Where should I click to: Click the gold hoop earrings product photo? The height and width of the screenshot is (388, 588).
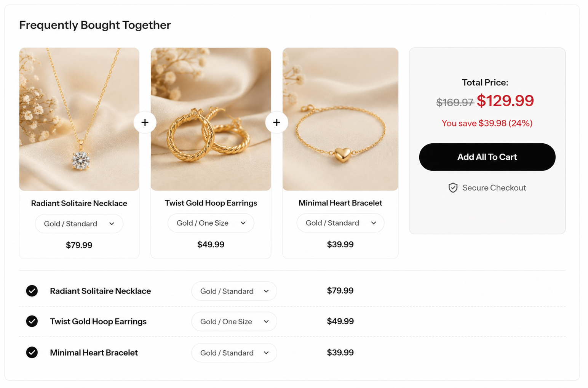pyautogui.click(x=211, y=119)
